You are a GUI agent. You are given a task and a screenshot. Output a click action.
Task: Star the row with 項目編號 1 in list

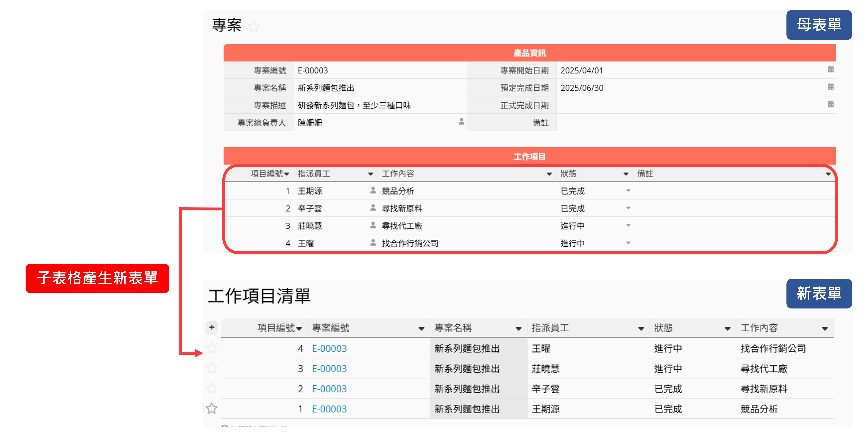click(x=212, y=409)
